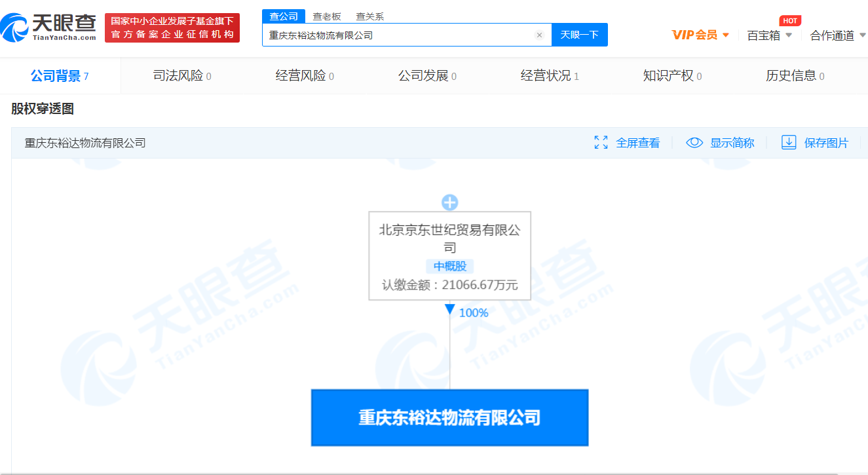Click the 重庆东裕达物流有限公司 chart title

(85, 143)
